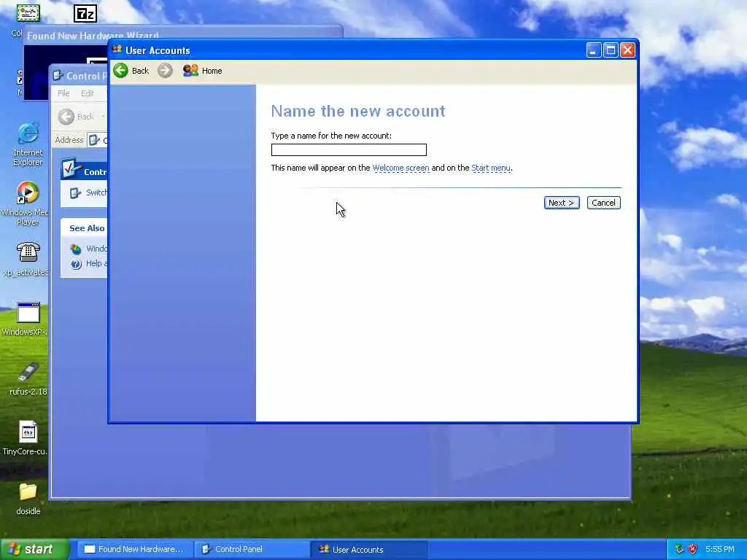
Task: Minimize the User Accounts window
Action: pyautogui.click(x=594, y=50)
